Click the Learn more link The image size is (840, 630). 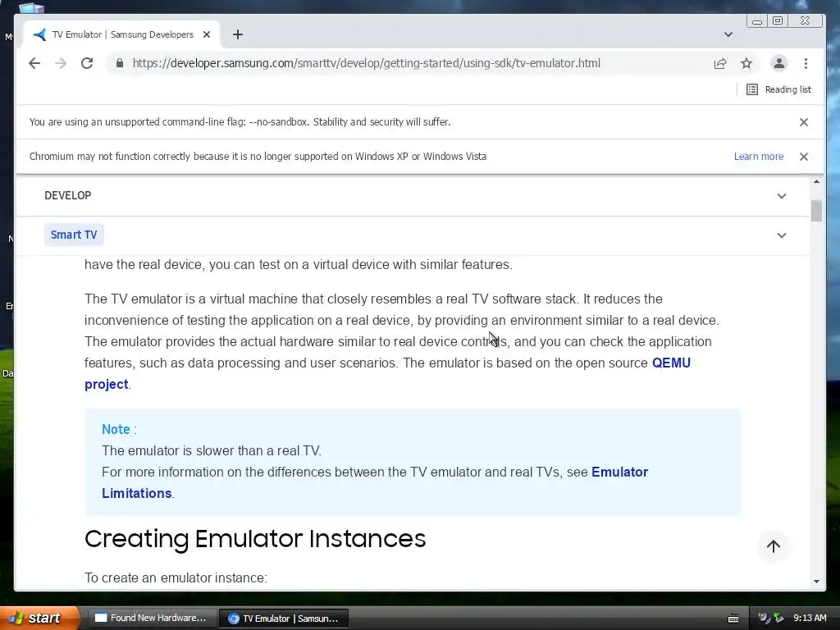pyautogui.click(x=759, y=157)
